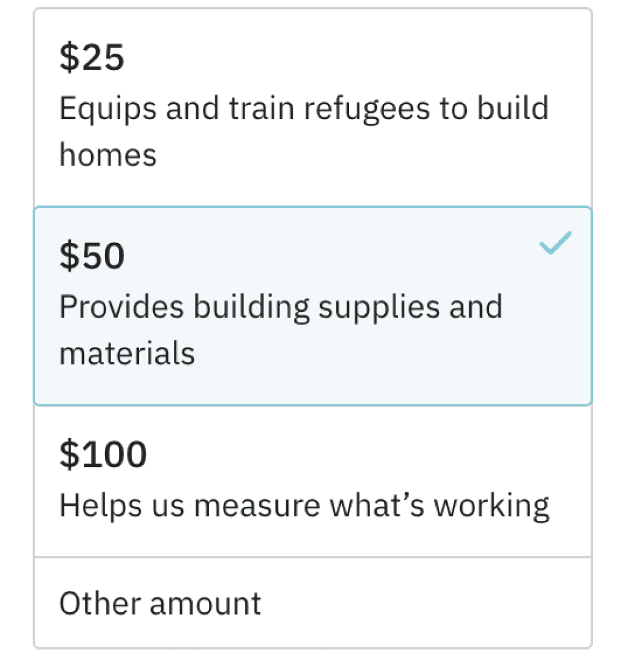This screenshot has height=672, width=628.
Task: Click the word "working" in $100 row
Action: (492, 507)
